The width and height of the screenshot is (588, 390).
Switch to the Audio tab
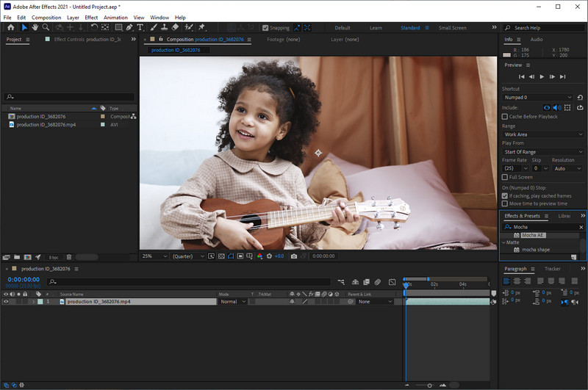(x=537, y=39)
